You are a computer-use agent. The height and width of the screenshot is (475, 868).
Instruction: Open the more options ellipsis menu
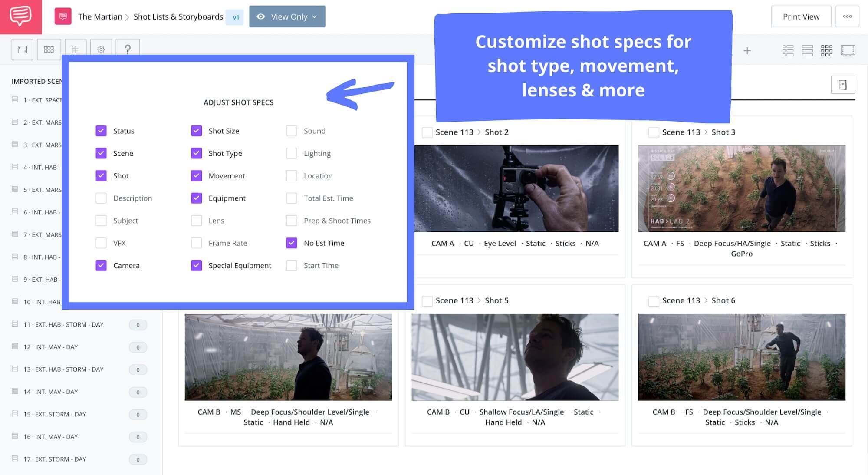pos(847,16)
